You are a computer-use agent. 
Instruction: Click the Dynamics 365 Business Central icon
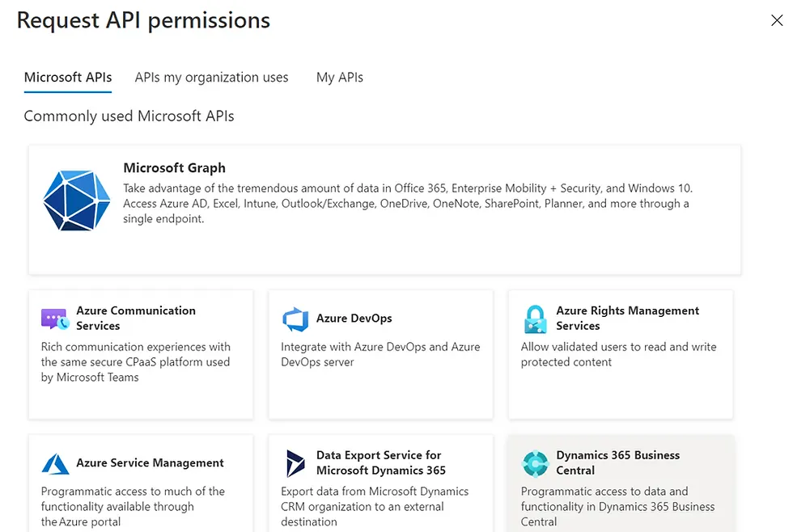tap(536, 463)
